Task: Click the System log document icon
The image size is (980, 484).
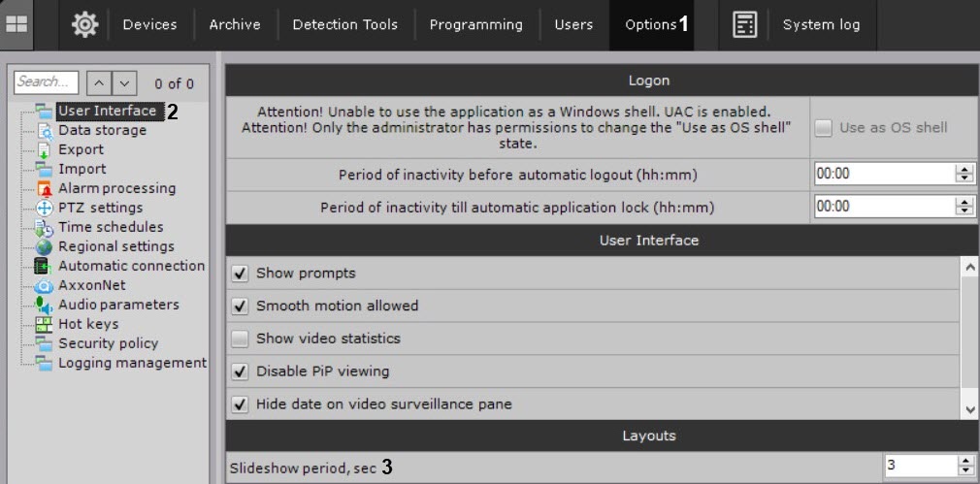Action: [x=744, y=24]
